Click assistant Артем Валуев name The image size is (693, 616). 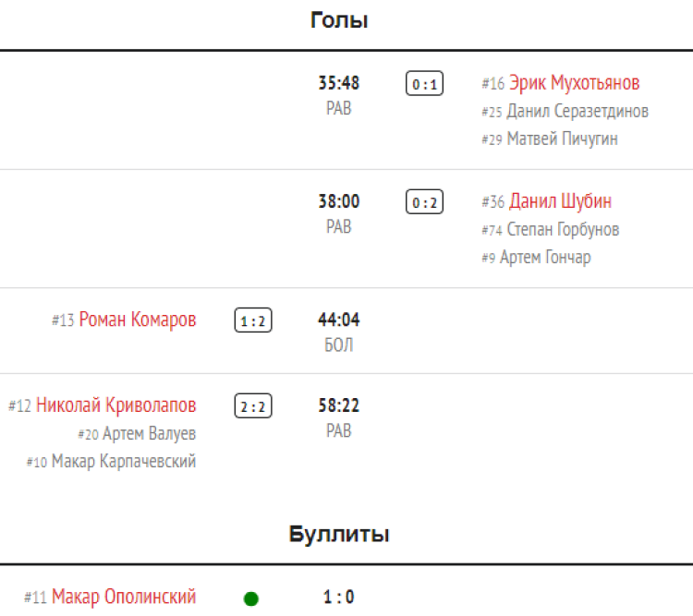pos(149,434)
